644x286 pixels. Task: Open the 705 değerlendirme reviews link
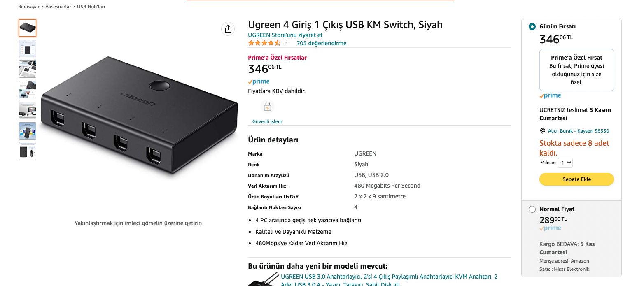[x=322, y=43]
